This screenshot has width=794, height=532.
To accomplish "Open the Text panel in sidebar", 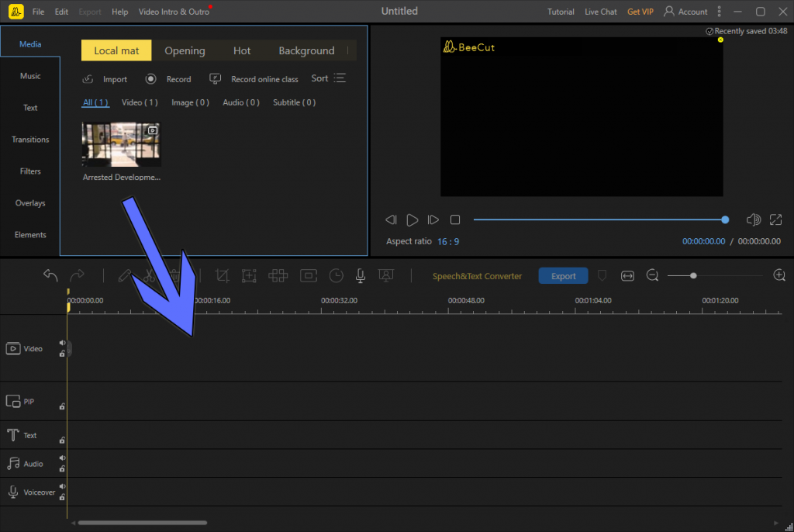I will pyautogui.click(x=30, y=108).
